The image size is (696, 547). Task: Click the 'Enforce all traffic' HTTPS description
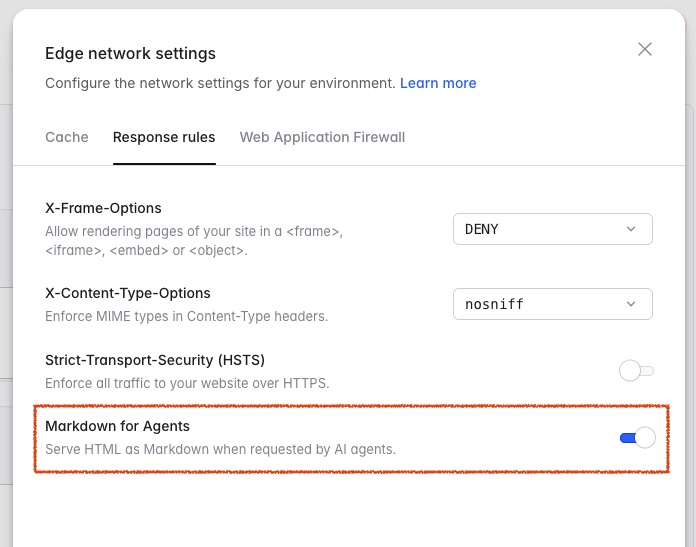click(x=187, y=383)
